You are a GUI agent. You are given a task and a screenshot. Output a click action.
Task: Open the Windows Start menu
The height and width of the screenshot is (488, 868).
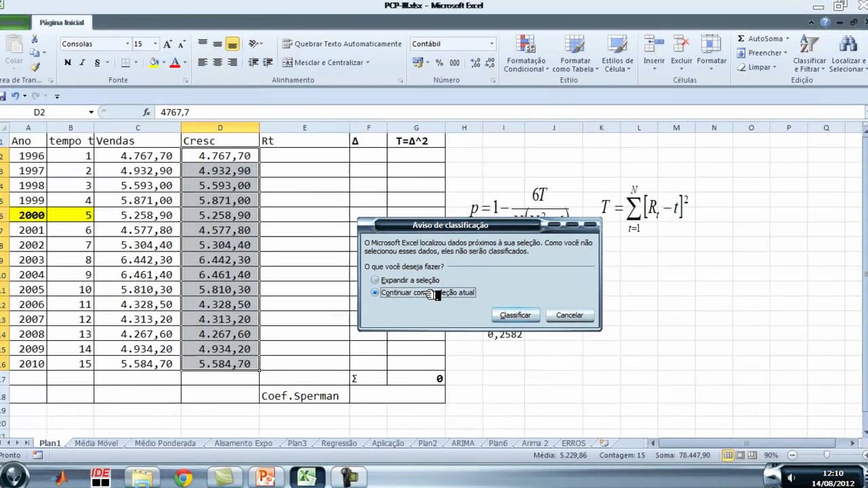14,476
